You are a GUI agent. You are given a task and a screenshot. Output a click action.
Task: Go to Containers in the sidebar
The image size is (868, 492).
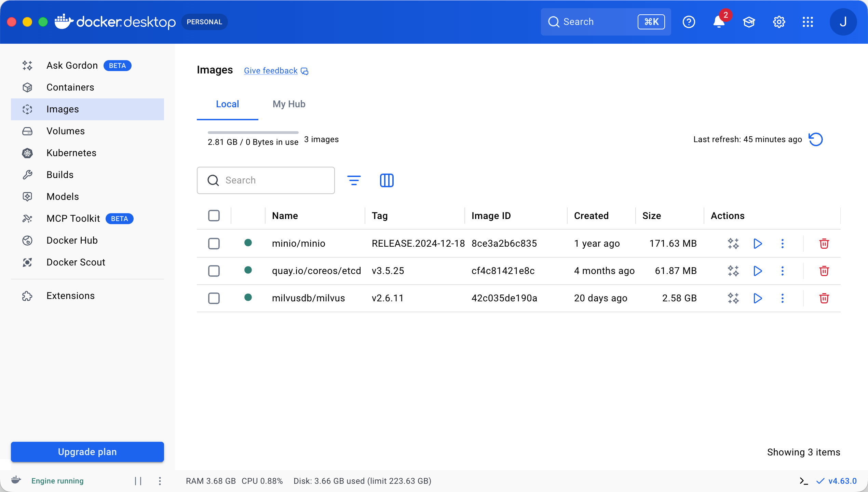(x=87, y=87)
